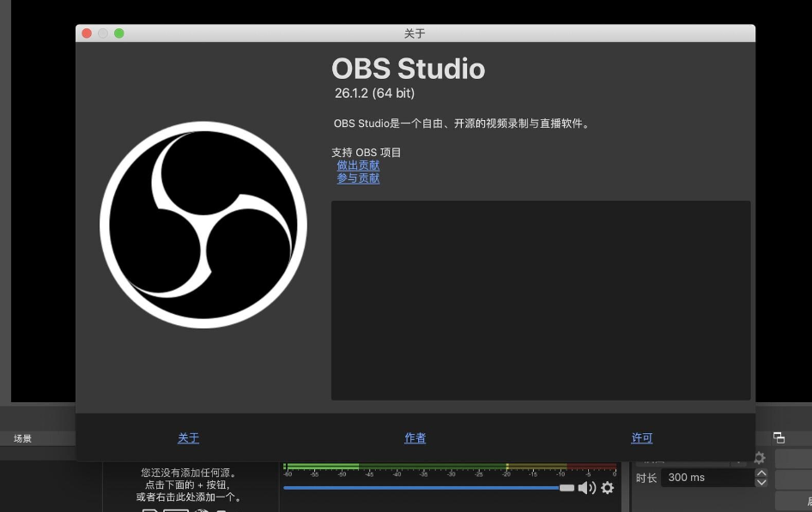Show the 作者 section

coord(415,438)
